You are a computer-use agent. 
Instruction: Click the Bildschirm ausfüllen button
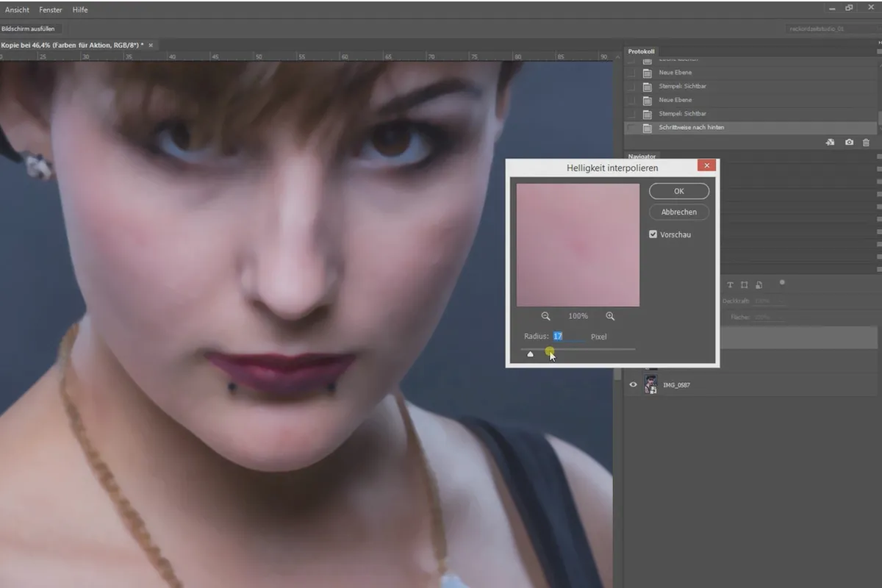click(31, 29)
